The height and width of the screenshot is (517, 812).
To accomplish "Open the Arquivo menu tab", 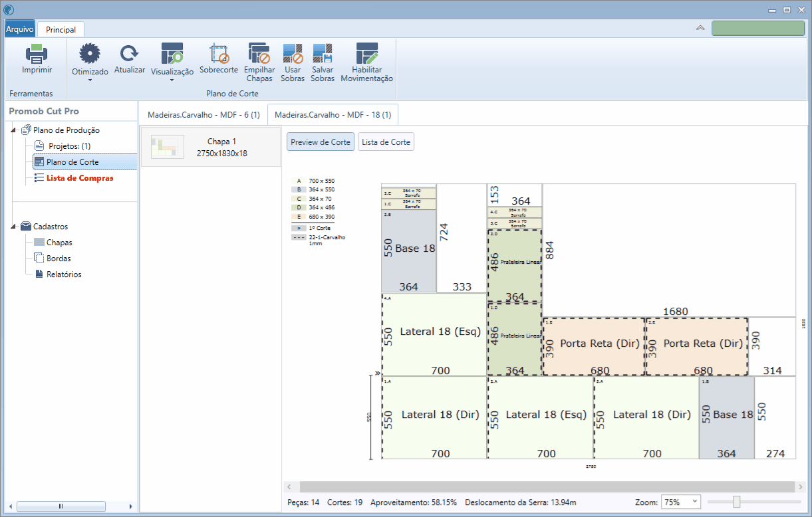I will [x=20, y=29].
